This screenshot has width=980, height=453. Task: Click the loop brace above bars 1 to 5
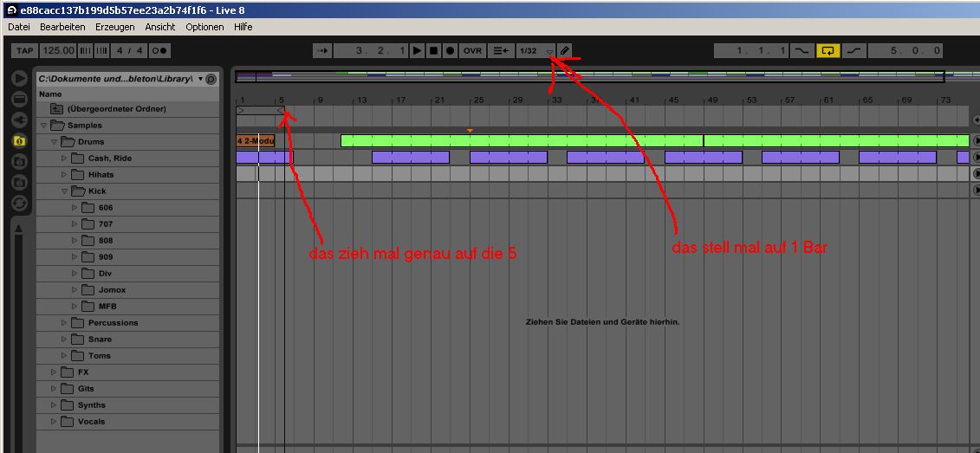pos(261,110)
